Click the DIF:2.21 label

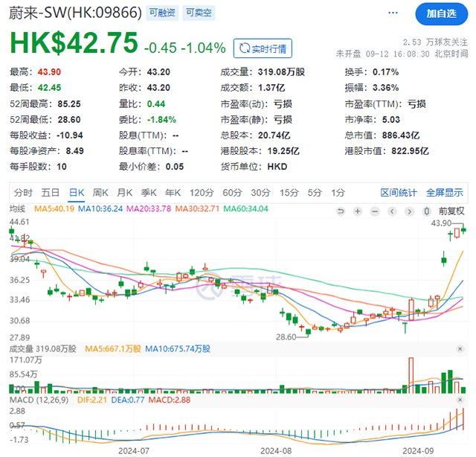(92, 400)
